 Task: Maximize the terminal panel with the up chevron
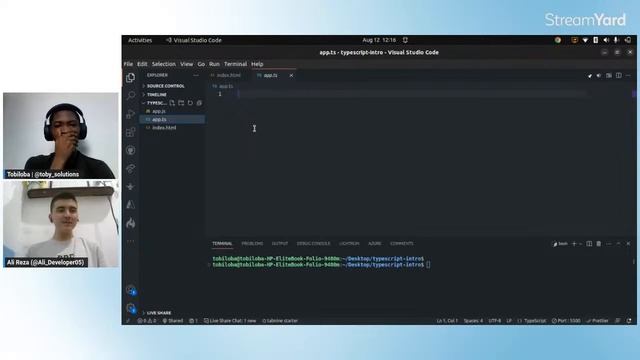click(618, 244)
